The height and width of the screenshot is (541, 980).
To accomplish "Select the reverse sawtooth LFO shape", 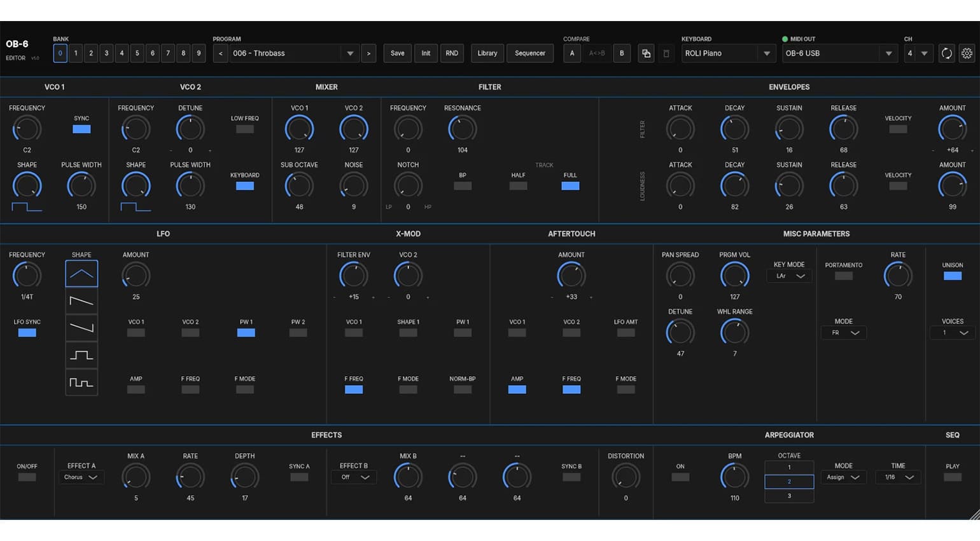I will click(81, 328).
